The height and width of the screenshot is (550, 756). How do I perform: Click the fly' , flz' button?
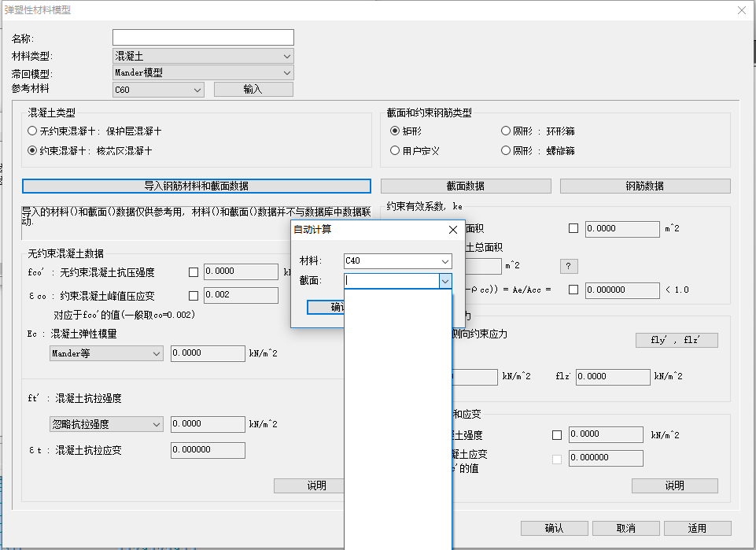(677, 341)
